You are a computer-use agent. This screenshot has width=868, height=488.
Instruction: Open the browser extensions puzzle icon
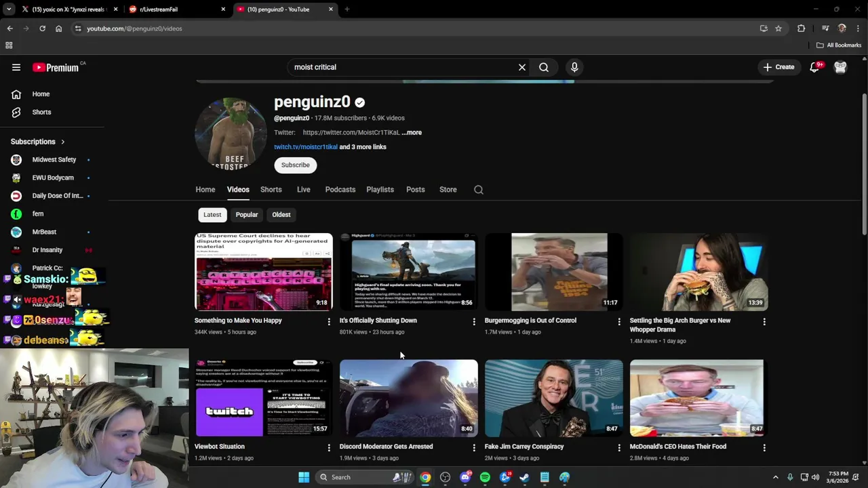click(x=802, y=28)
